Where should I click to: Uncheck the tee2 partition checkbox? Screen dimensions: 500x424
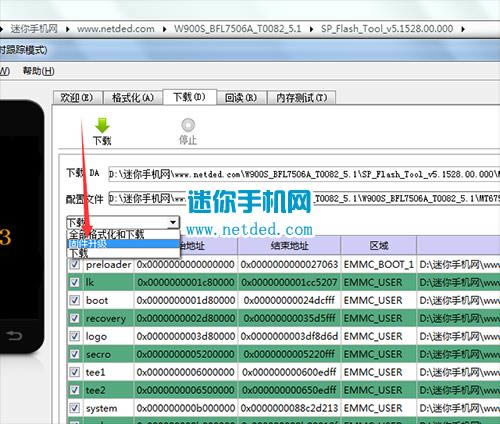point(74,390)
